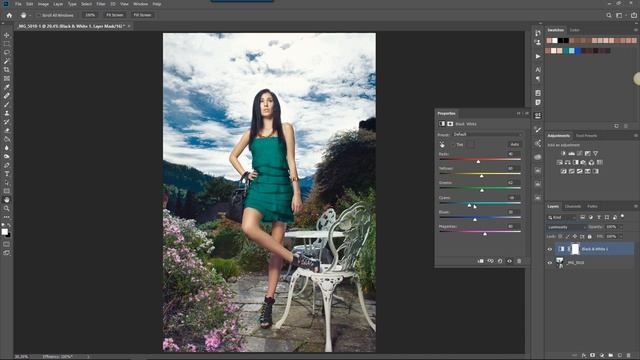This screenshot has height=360, width=640.
Task: Delete adjustment layer trash icon in Properties
Action: (519, 261)
